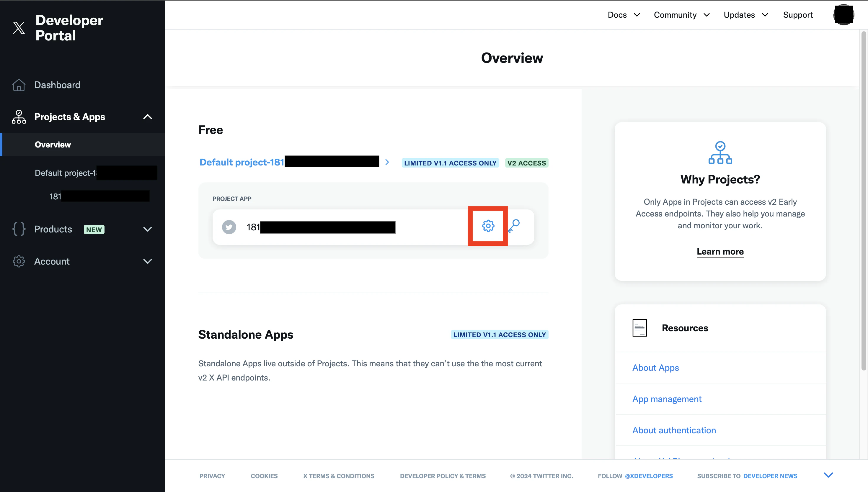Image resolution: width=868 pixels, height=492 pixels.
Task: Click the Developer Portal title
Action: click(69, 28)
